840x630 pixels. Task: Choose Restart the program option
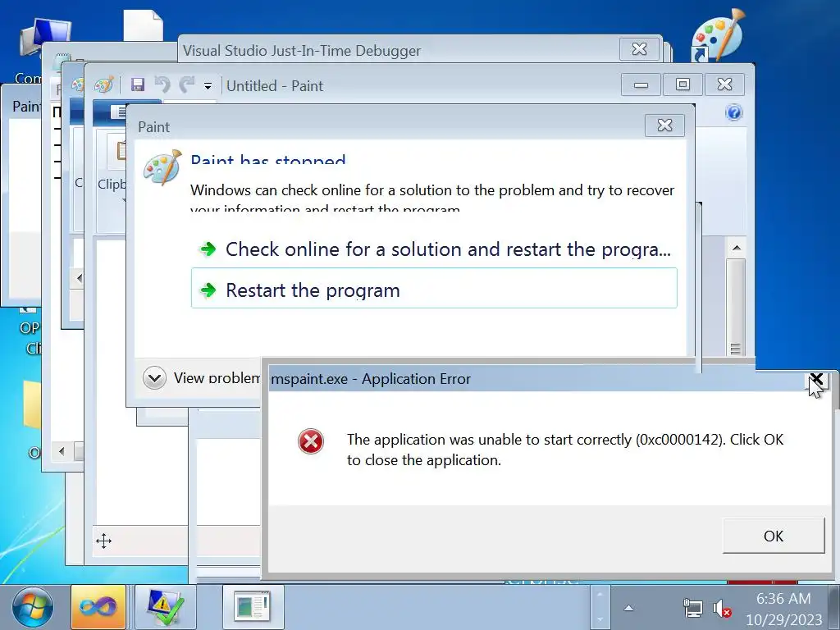[434, 288]
